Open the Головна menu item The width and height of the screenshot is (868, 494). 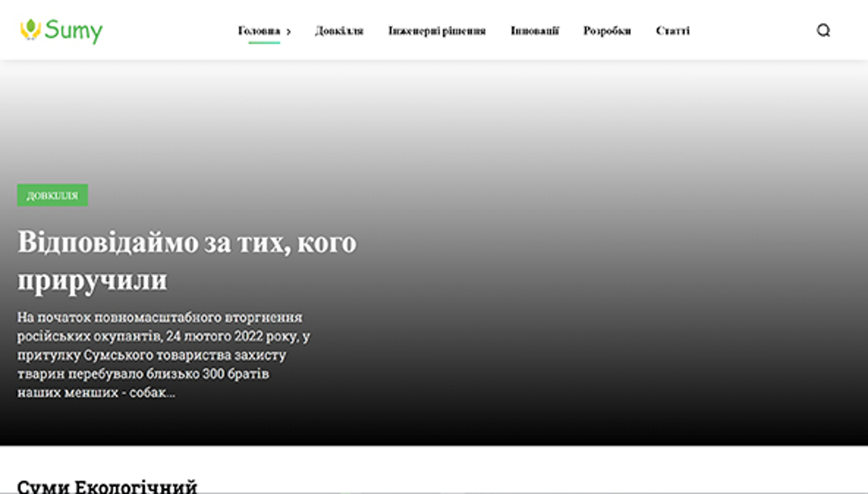(259, 31)
